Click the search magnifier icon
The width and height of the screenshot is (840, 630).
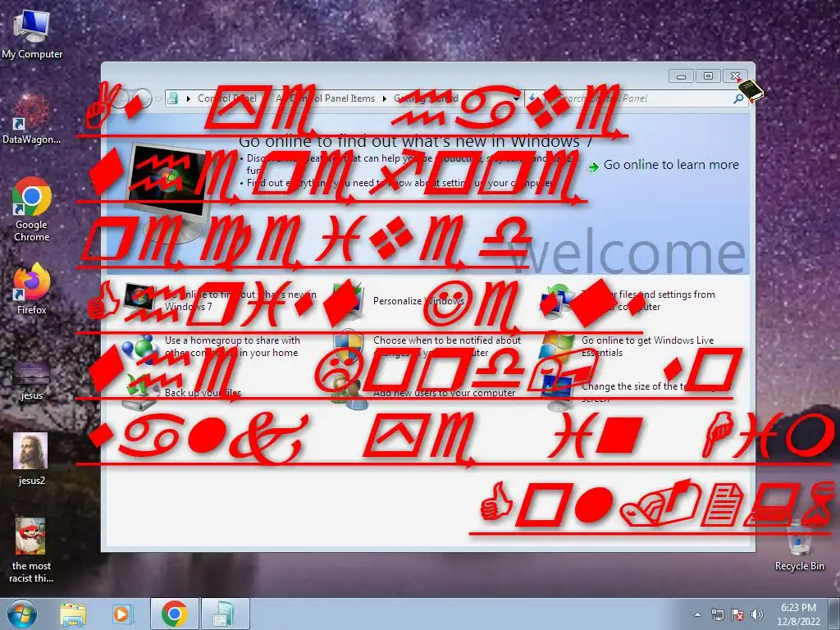[737, 98]
